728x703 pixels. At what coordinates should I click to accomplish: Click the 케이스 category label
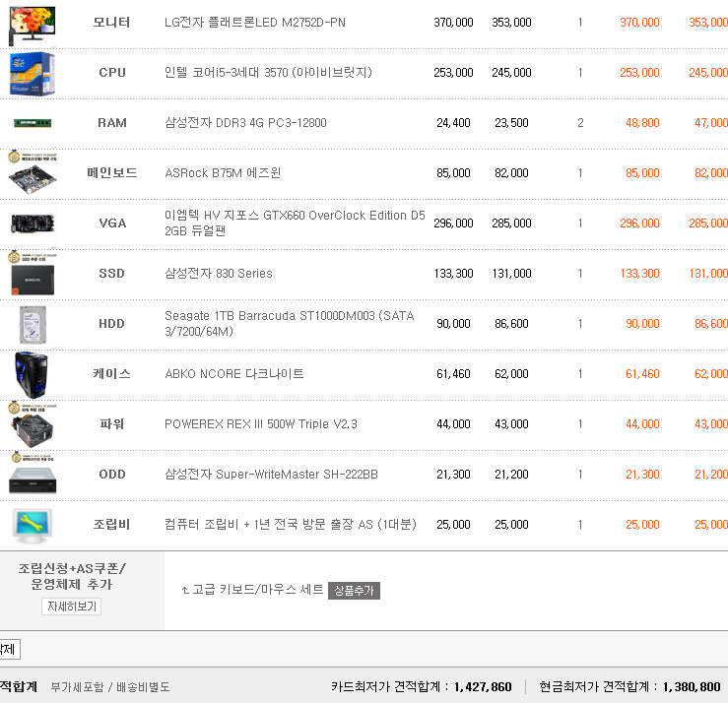coord(112,373)
